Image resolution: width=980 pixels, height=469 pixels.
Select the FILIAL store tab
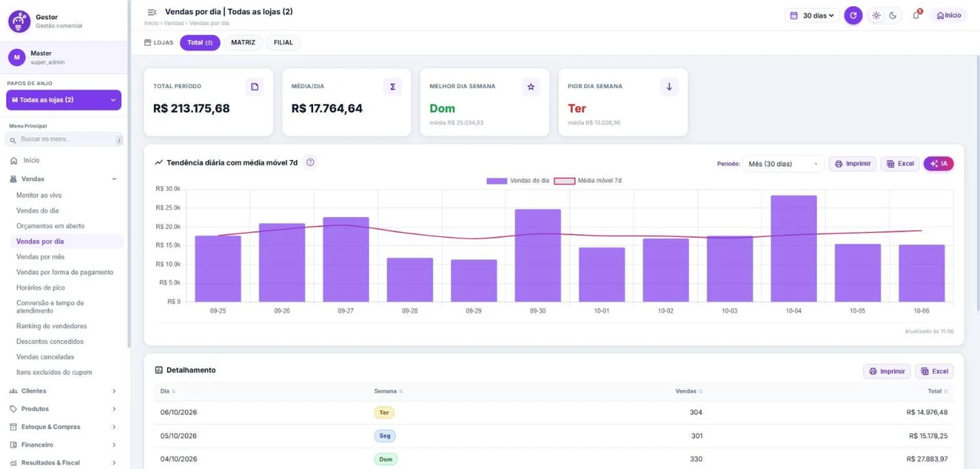coord(283,43)
